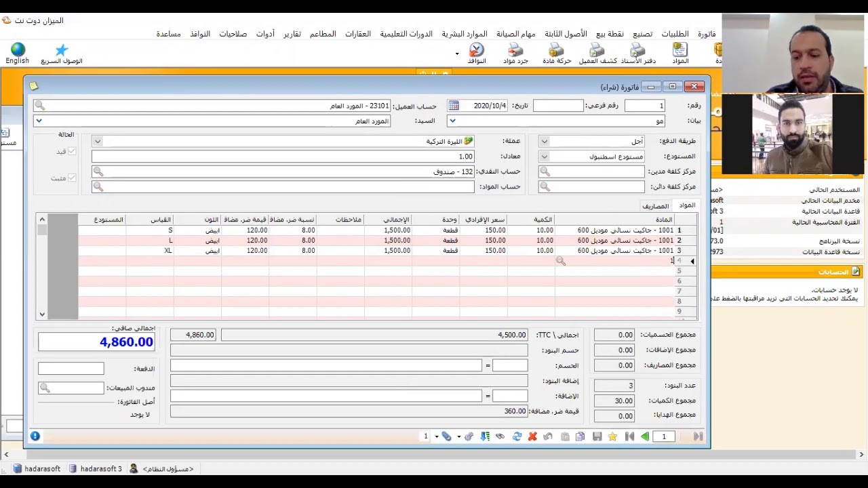
Task: Click the undo arrow icon
Action: 548,436
